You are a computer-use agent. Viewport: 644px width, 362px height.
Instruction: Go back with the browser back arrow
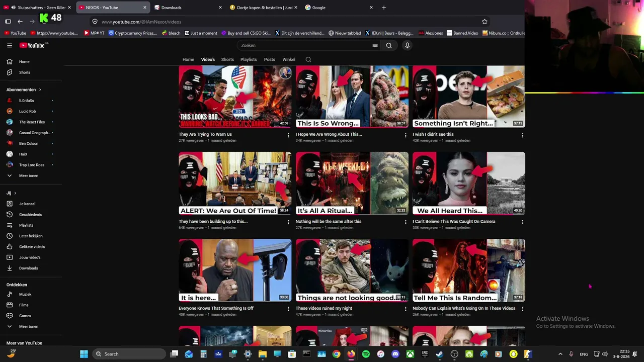tap(20, 22)
